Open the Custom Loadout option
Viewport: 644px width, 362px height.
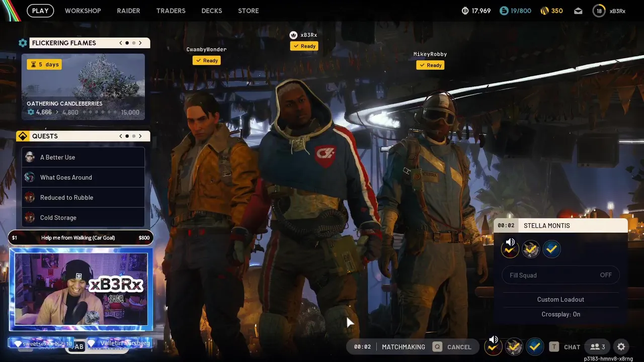click(560, 299)
